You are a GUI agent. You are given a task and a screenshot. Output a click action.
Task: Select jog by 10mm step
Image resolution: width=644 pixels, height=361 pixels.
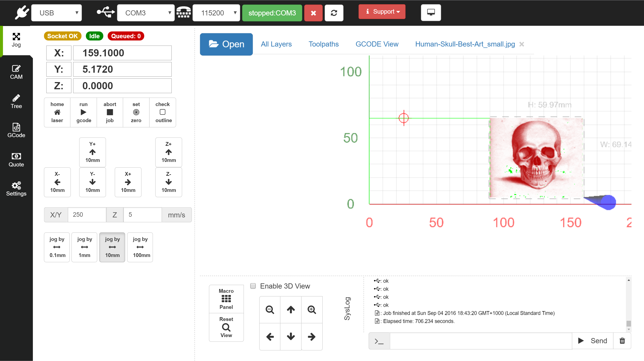[x=112, y=247]
